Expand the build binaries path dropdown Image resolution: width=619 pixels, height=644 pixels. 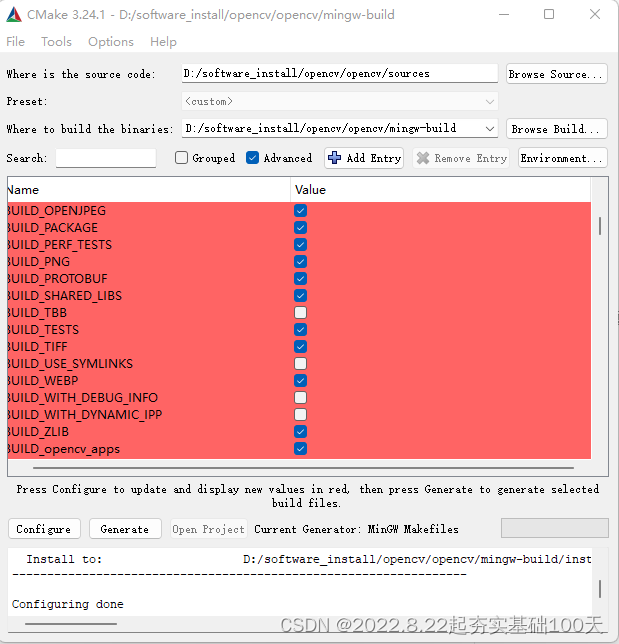[489, 129]
